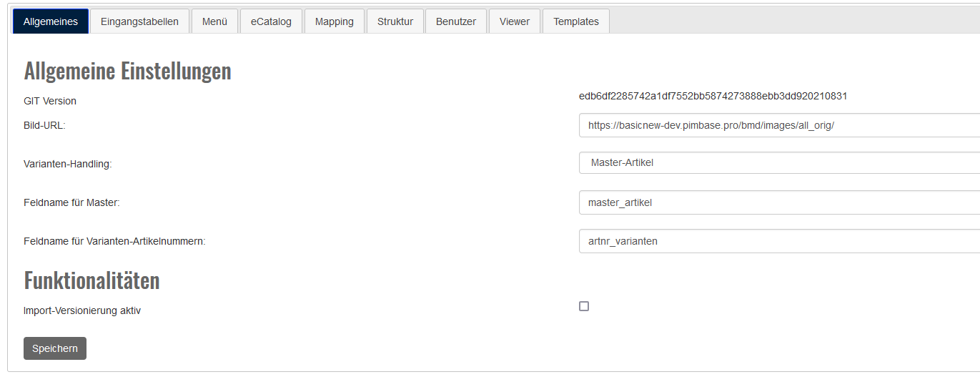Click the GIT version hash value

pos(713,96)
